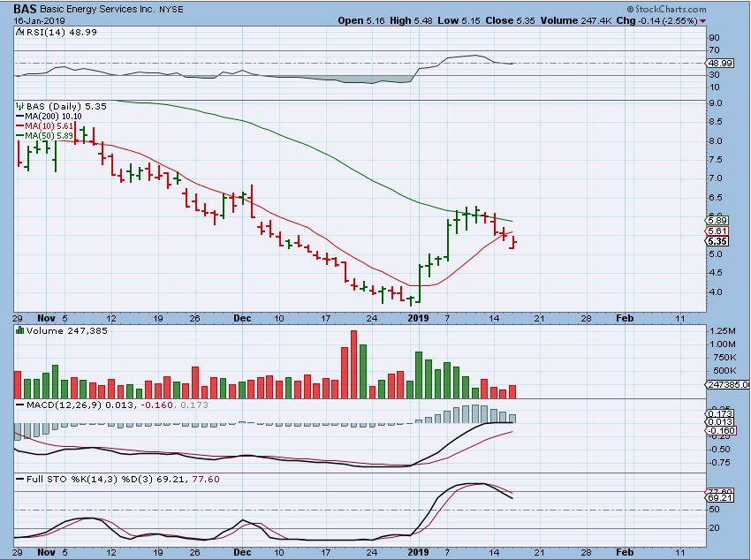Click the Volume 247,385 panel label
Viewport: 751px width, 560px height.
pyautogui.click(x=52, y=329)
